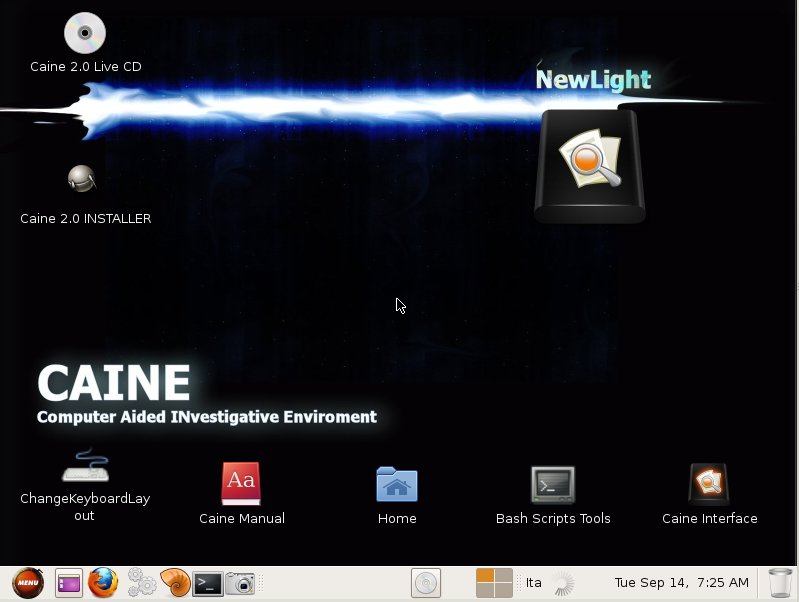
Task: Open the gears settings icon in taskbar
Action: click(141, 583)
